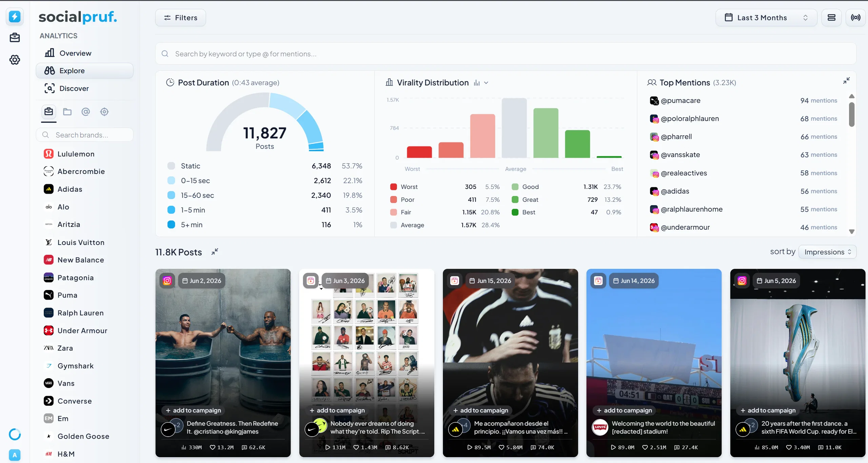
Task: Open the briefcase icon in left rail
Action: pyautogui.click(x=15, y=38)
